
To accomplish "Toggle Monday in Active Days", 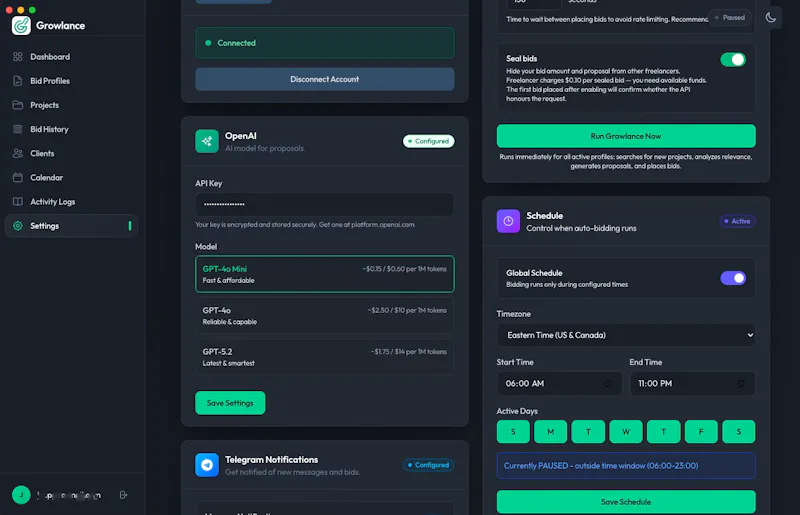I will (x=551, y=432).
